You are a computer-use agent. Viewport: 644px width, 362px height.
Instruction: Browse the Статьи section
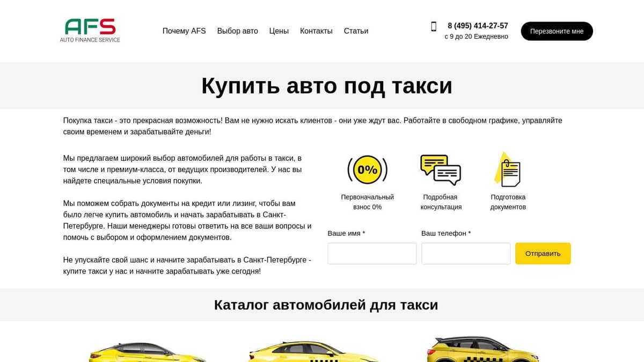tap(356, 31)
